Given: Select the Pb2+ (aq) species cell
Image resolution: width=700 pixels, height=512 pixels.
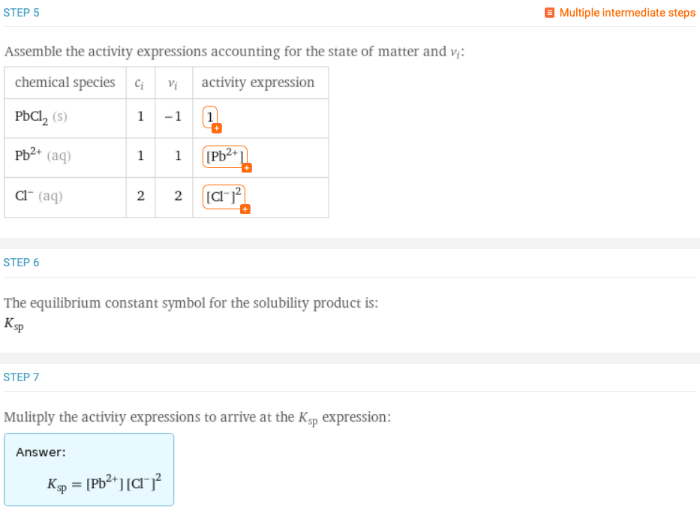Looking at the screenshot, I should click(x=43, y=156).
